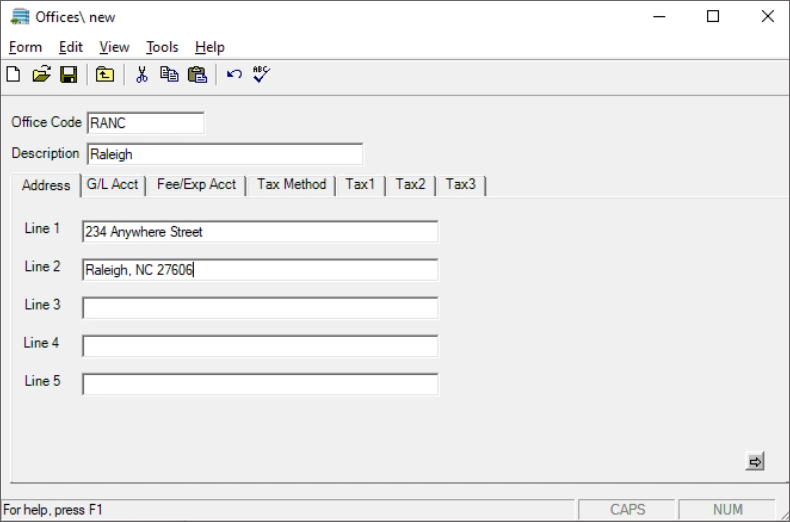
Task: Click the next arrow button at bottom right
Action: [x=755, y=461]
